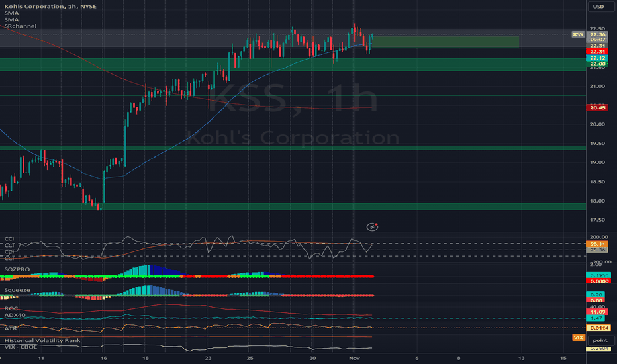
Task: Select the ROC indicator label
Action: point(11,308)
